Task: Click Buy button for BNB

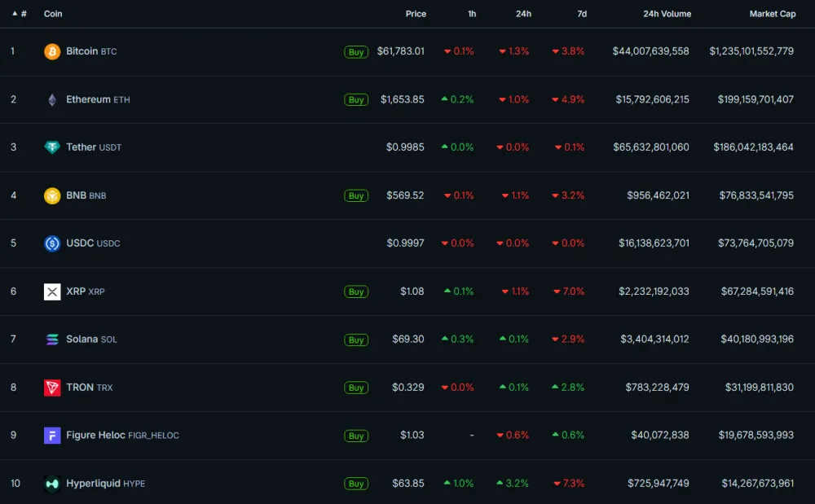Action: pyautogui.click(x=356, y=195)
